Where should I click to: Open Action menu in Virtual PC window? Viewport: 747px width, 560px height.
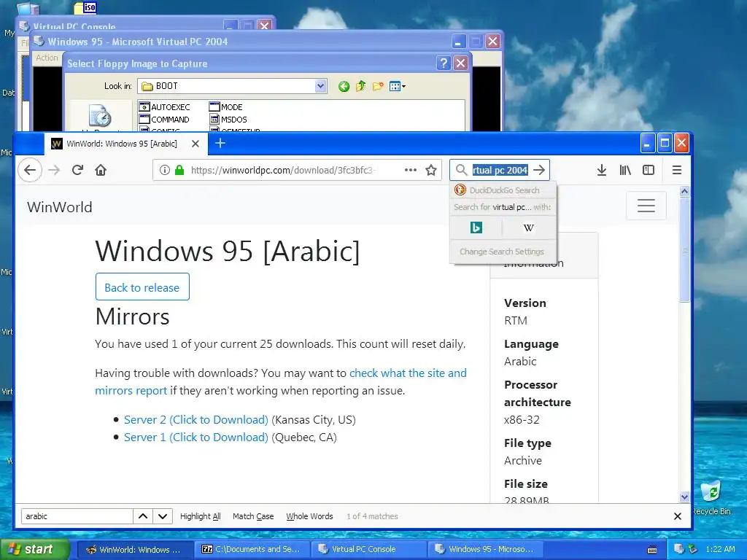pos(47,58)
